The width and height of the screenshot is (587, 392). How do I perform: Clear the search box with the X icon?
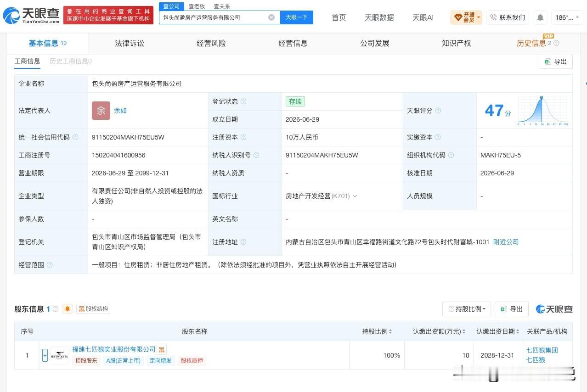[x=271, y=17]
